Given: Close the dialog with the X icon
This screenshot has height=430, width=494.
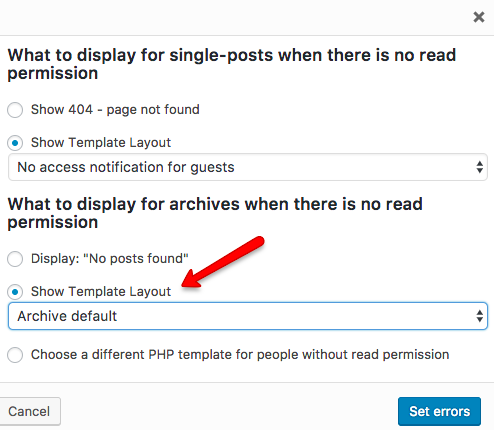Looking at the screenshot, I should point(479,17).
